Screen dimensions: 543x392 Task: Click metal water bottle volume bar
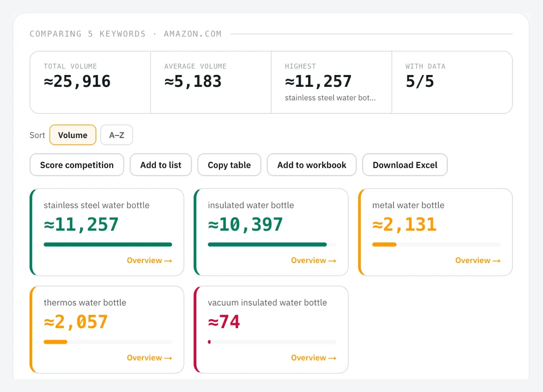pos(436,244)
